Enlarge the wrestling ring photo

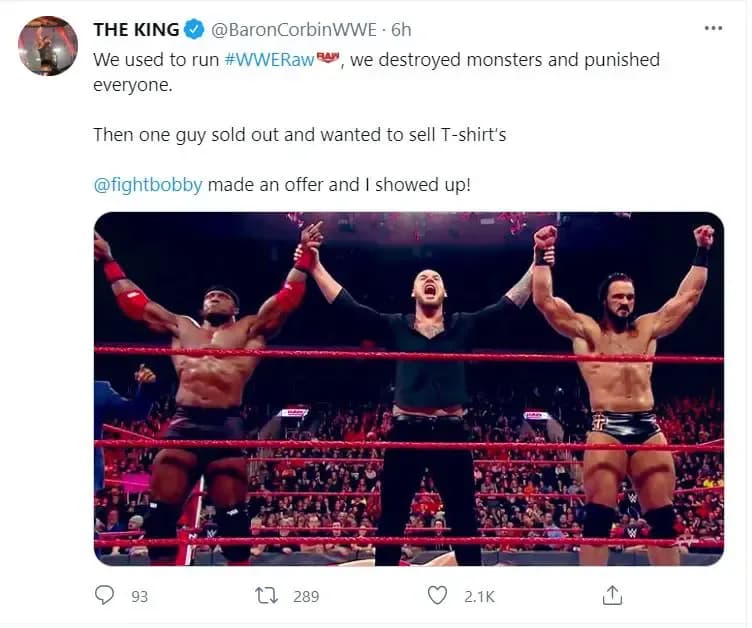coord(408,389)
